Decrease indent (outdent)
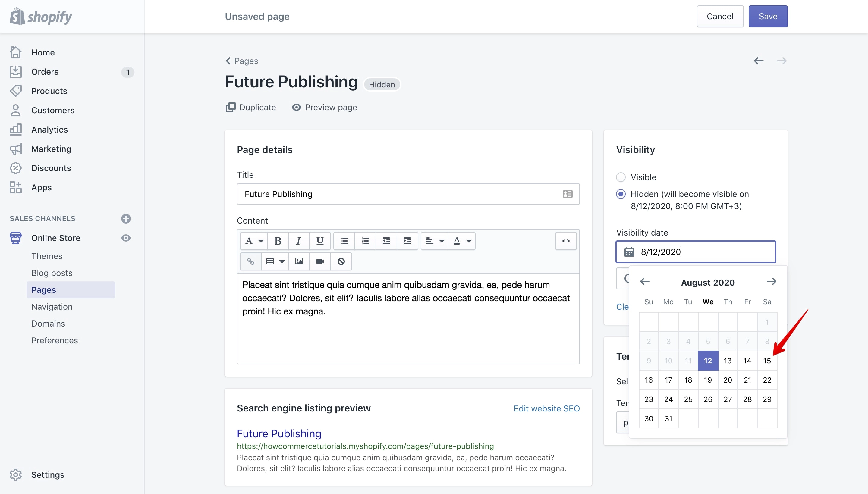868x494 pixels. pos(386,241)
